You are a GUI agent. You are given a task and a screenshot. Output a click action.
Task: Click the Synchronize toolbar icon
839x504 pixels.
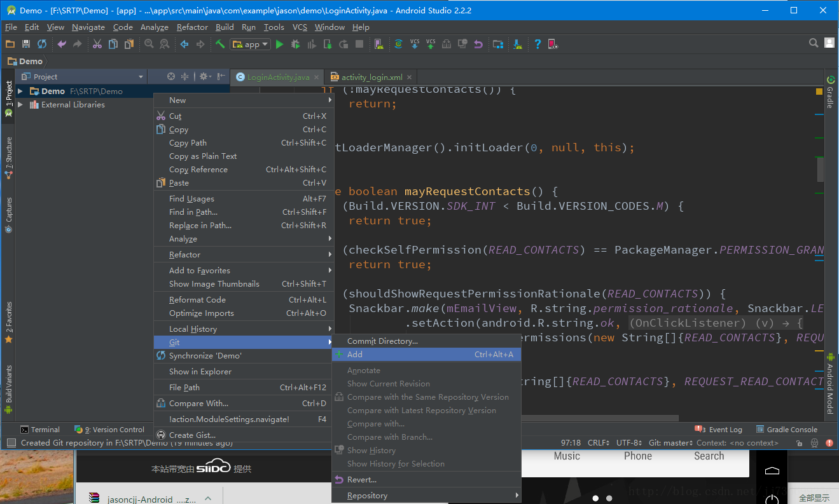point(42,44)
